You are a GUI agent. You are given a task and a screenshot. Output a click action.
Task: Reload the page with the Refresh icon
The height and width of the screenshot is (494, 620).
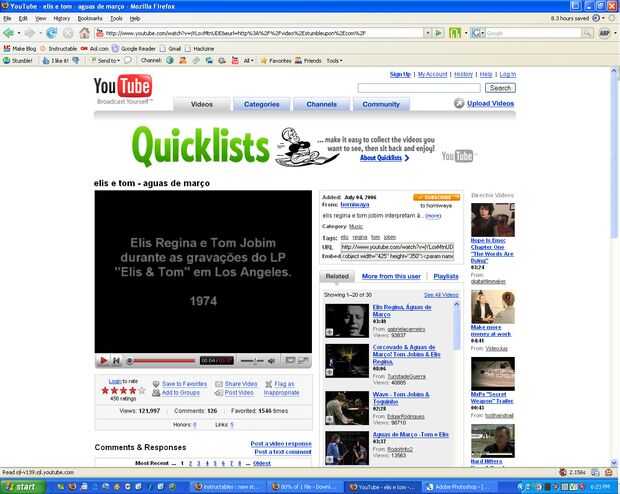click(x=51, y=33)
